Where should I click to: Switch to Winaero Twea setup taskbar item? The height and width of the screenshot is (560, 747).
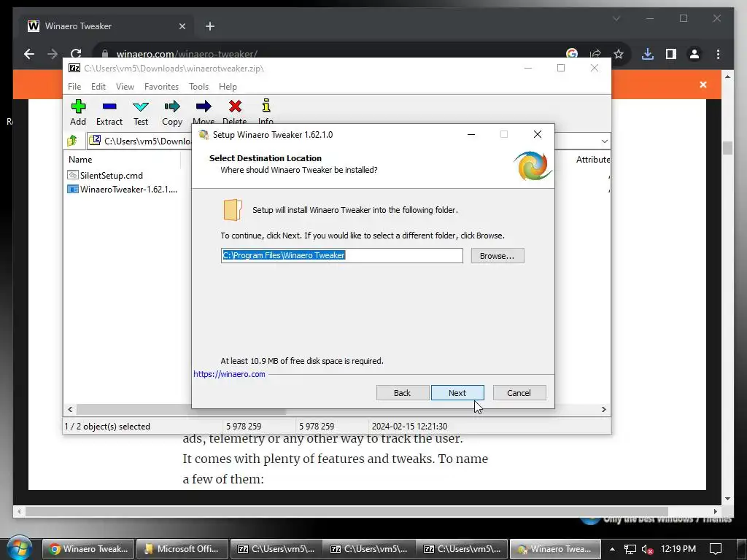click(555, 548)
